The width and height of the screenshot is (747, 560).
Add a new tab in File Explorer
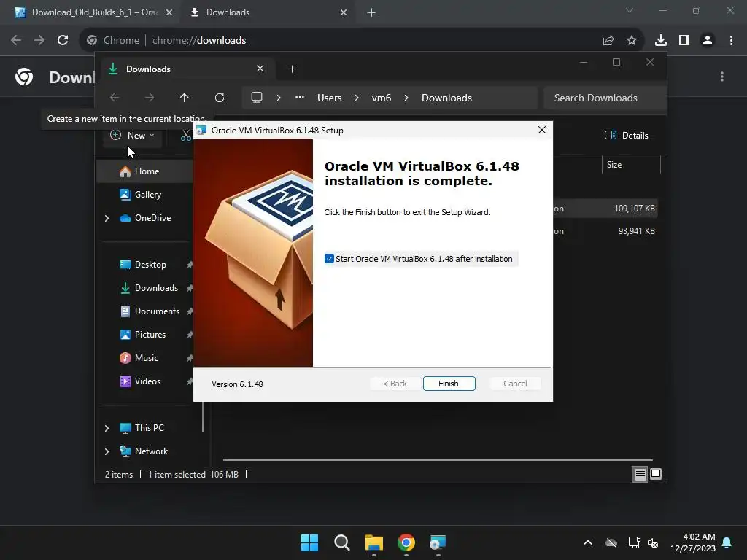point(292,69)
